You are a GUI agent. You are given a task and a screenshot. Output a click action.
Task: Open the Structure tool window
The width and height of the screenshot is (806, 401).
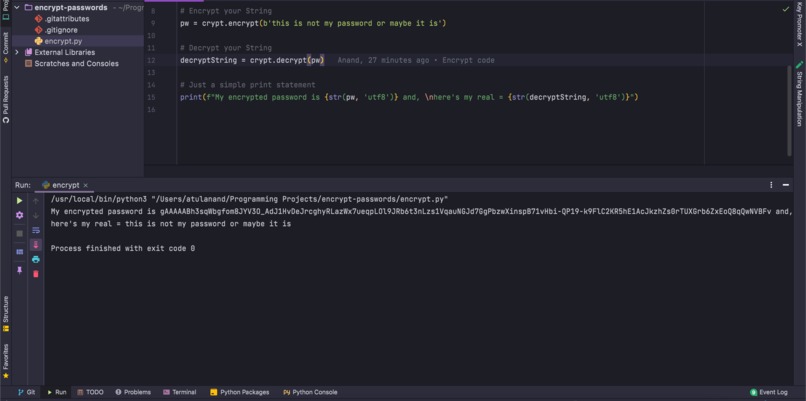click(6, 314)
